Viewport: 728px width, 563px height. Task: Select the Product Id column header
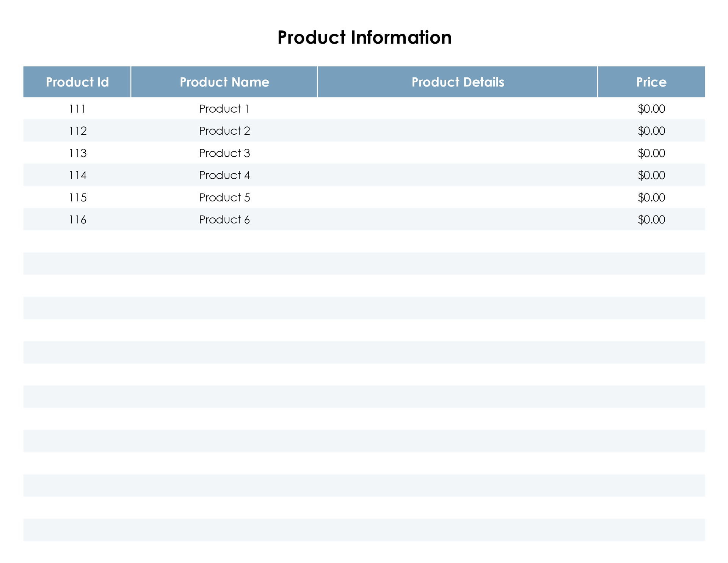coord(77,82)
